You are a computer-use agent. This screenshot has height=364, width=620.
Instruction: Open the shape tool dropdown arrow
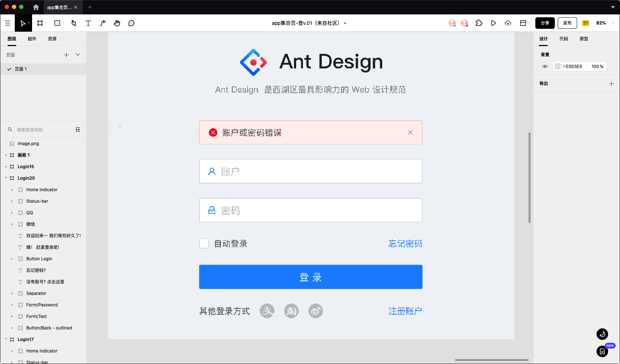pyautogui.click(x=63, y=23)
